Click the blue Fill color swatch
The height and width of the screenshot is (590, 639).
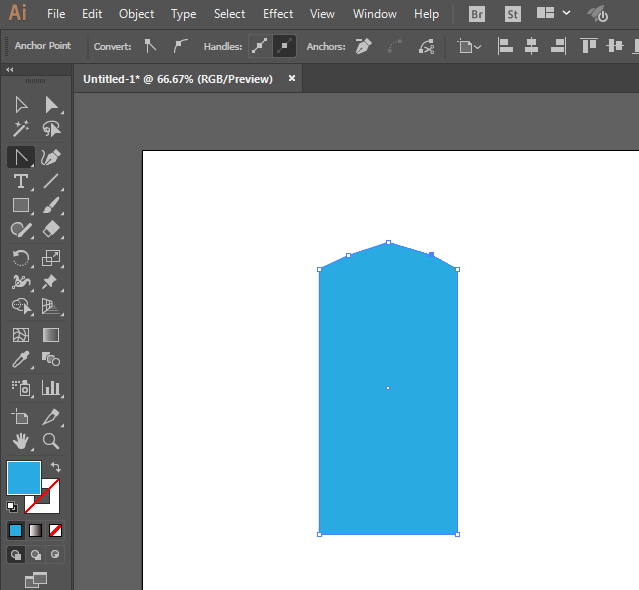[24, 478]
